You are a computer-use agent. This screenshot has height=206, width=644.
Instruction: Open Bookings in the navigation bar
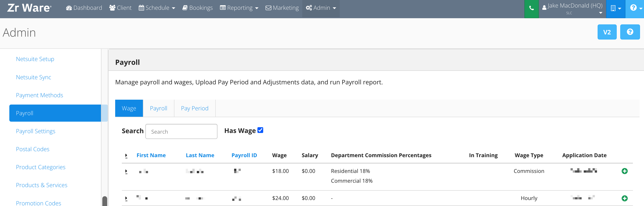coord(198,8)
